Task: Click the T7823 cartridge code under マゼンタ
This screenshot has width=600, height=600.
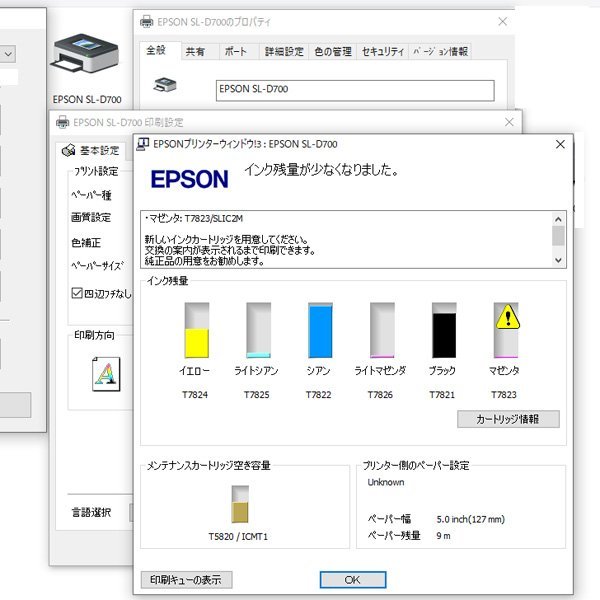Action: 504,395
